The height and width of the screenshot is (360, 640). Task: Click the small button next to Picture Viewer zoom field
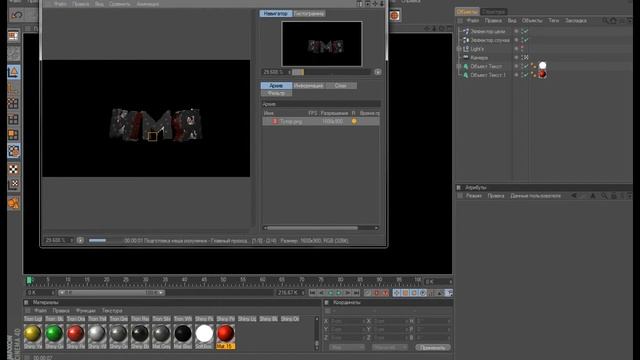(80, 240)
